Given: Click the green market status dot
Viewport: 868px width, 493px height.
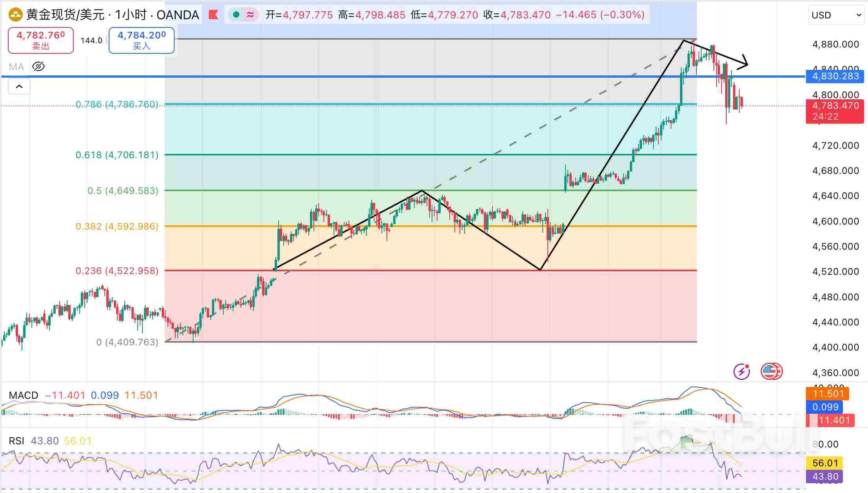Looking at the screenshot, I should [x=236, y=15].
